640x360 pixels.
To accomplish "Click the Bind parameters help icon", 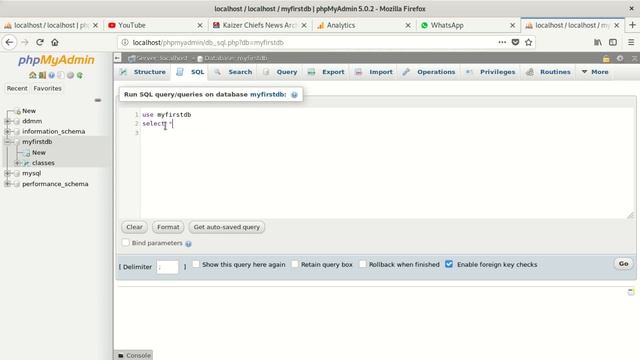I will coord(188,244).
